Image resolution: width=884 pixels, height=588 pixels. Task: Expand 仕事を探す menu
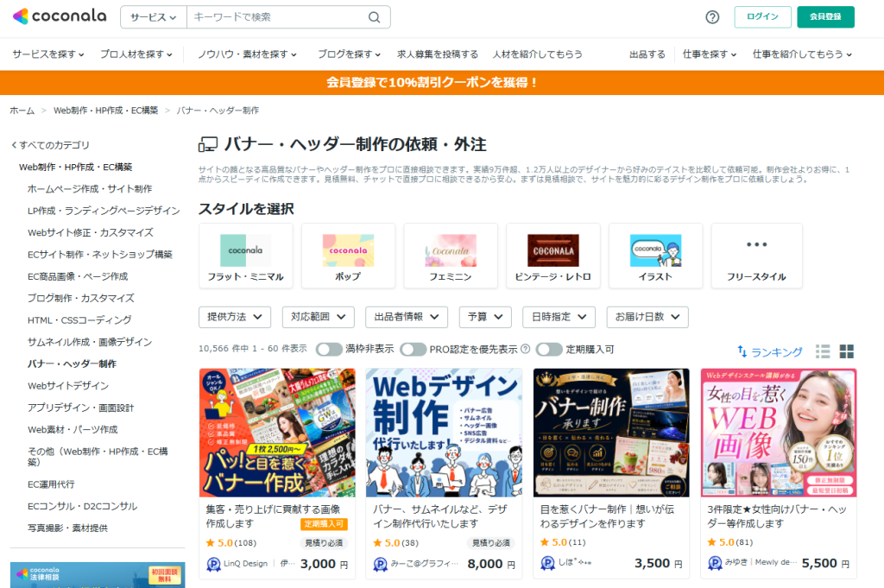(x=710, y=54)
